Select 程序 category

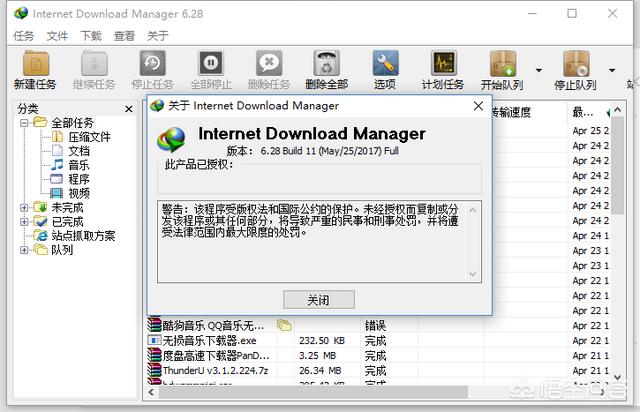tap(78, 179)
